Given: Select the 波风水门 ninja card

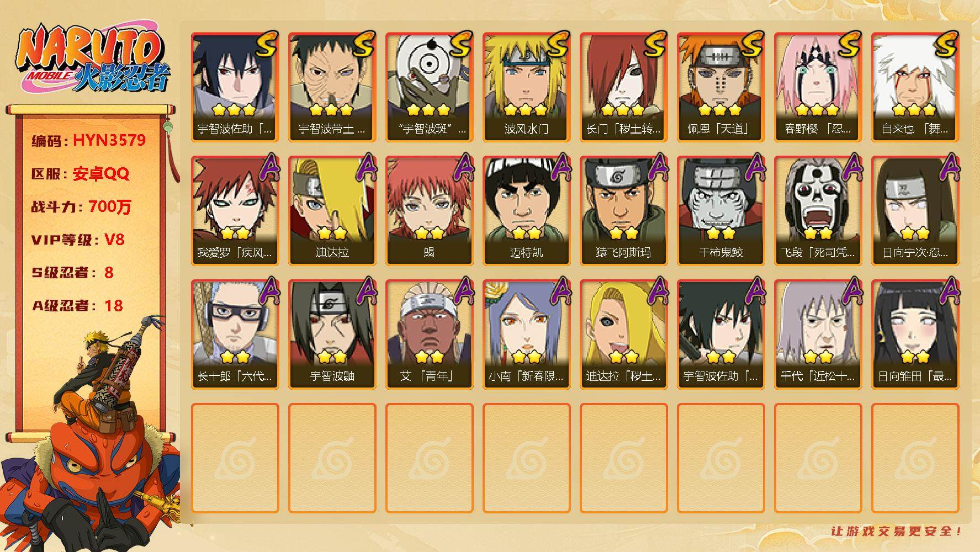Looking at the screenshot, I should (526, 87).
